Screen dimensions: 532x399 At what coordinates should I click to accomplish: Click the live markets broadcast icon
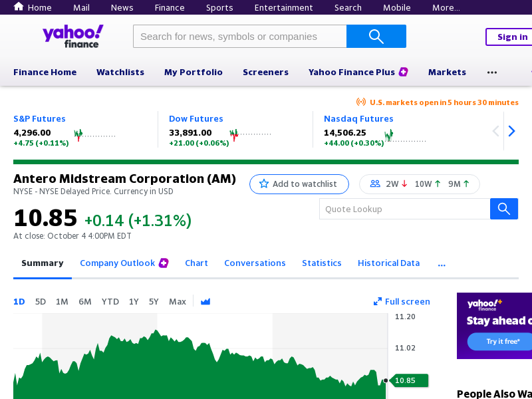361,102
